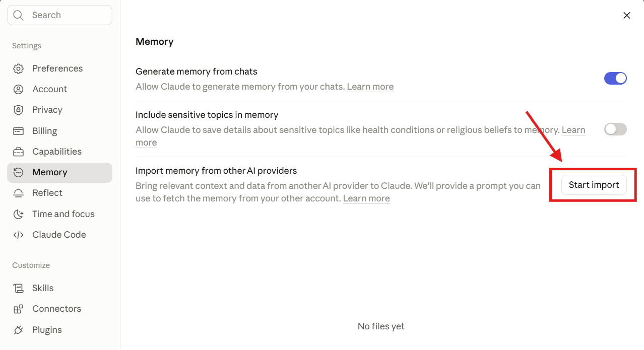Click the Skills icon in sidebar

[x=19, y=288]
